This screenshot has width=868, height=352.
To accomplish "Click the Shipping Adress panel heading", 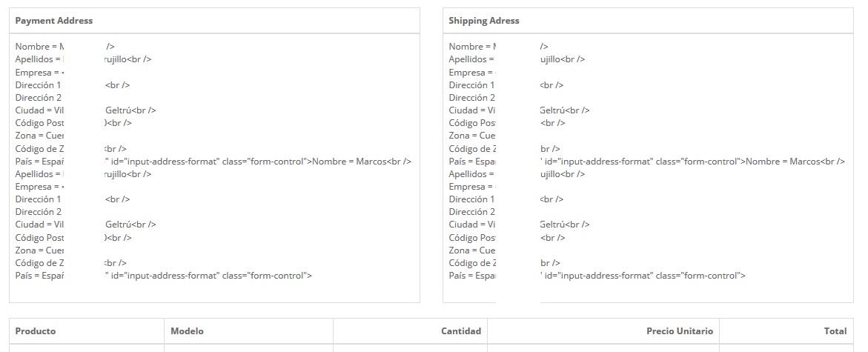I will click(x=484, y=21).
